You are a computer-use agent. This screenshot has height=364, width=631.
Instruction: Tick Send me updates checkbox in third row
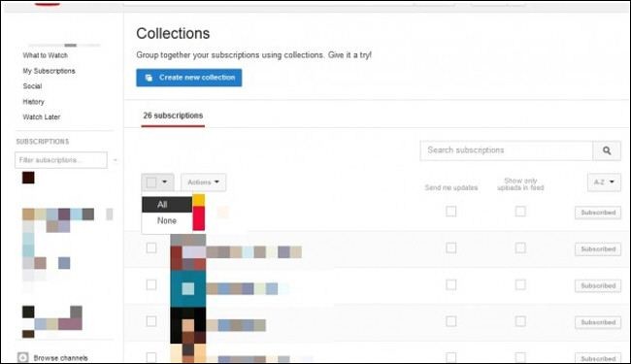(451, 284)
